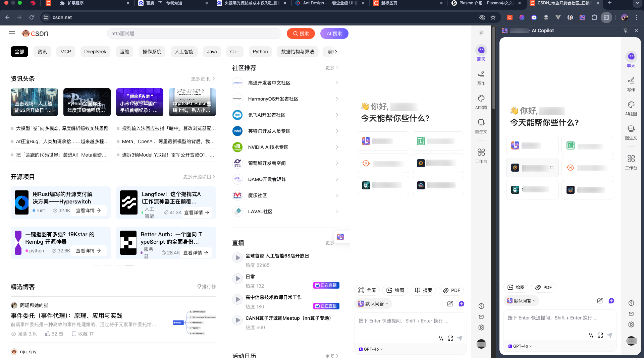Play the CANN算子开源周Meetup live stream
Viewport: 644px width, 358px height.
[x=238, y=320]
